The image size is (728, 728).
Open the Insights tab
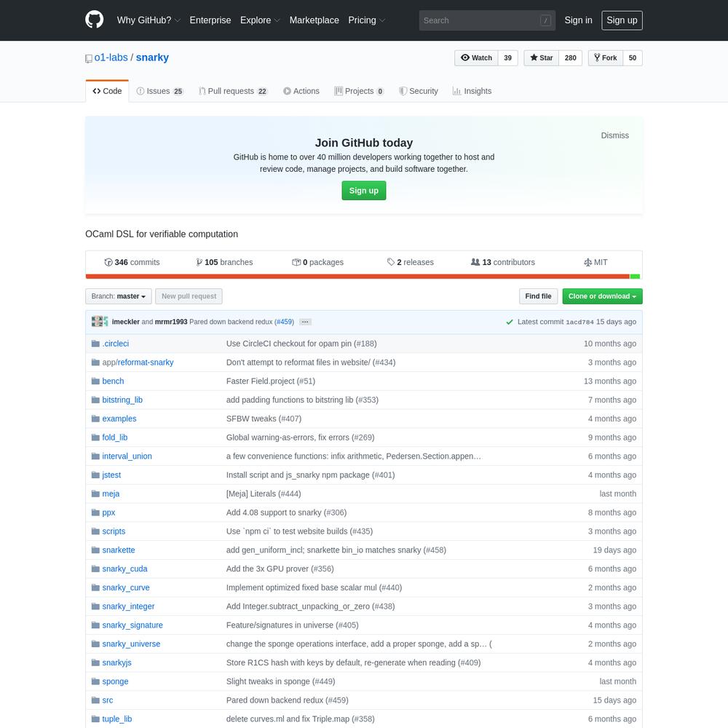pyautogui.click(x=472, y=91)
